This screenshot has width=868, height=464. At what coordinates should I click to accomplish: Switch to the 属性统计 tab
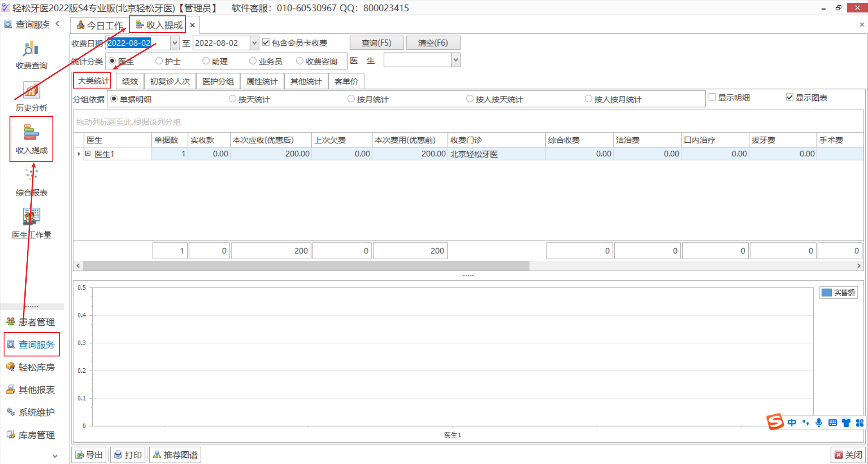tap(262, 81)
